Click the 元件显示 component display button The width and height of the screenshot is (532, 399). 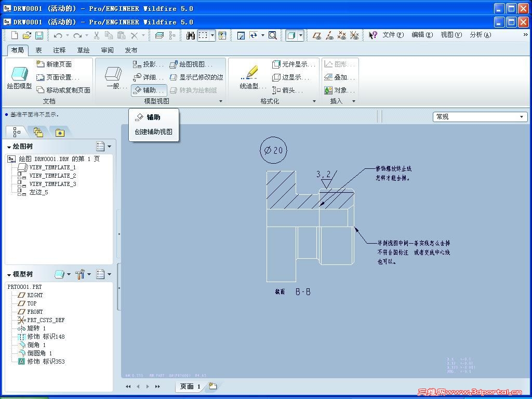(294, 64)
